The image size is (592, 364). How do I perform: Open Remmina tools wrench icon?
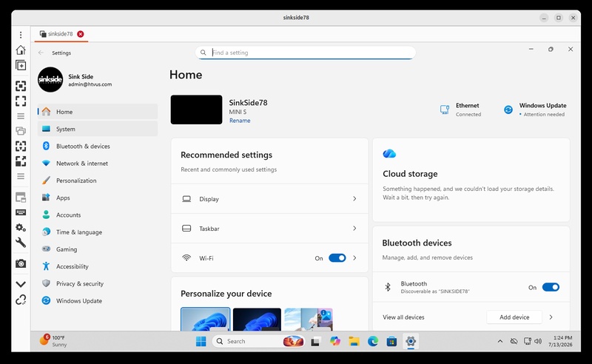tap(21, 243)
